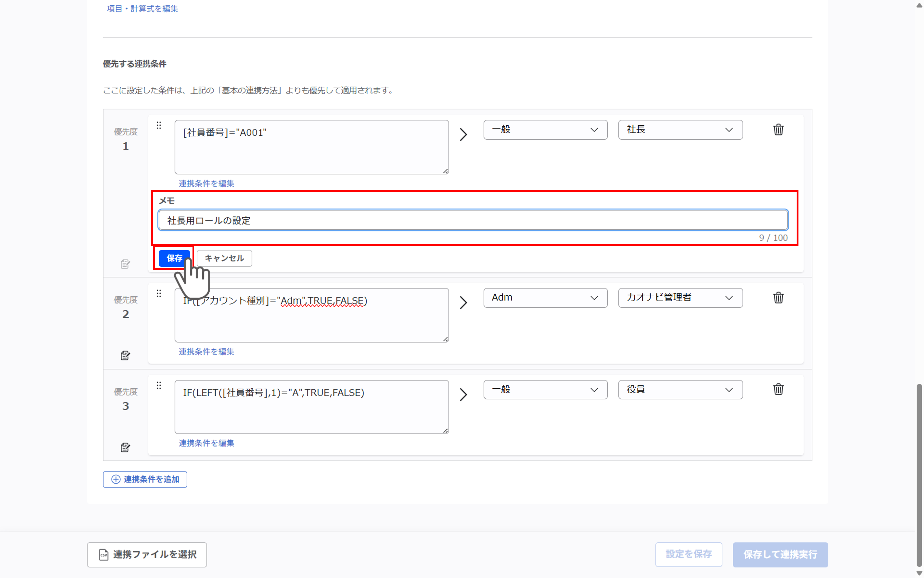Click 保存して連携実行 button

(x=780, y=554)
